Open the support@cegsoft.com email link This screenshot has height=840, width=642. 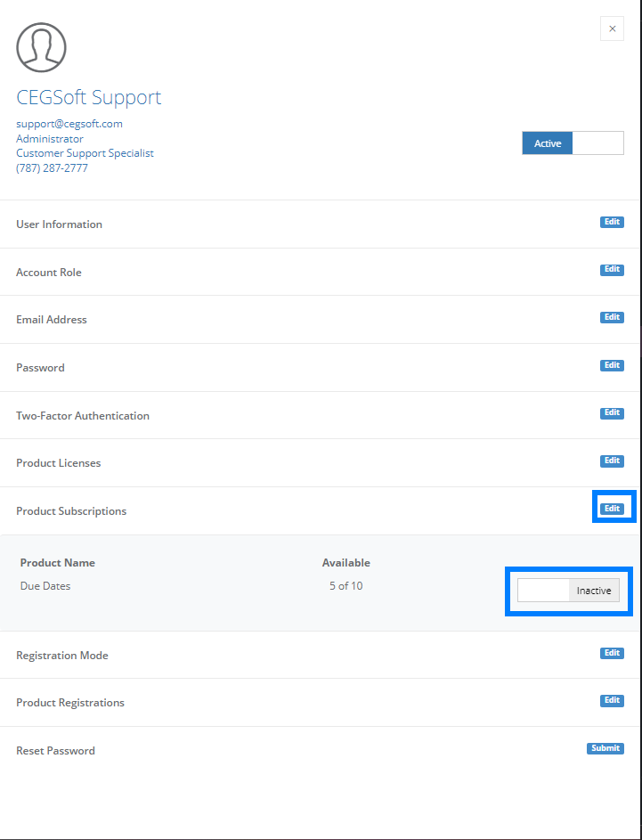coord(69,124)
